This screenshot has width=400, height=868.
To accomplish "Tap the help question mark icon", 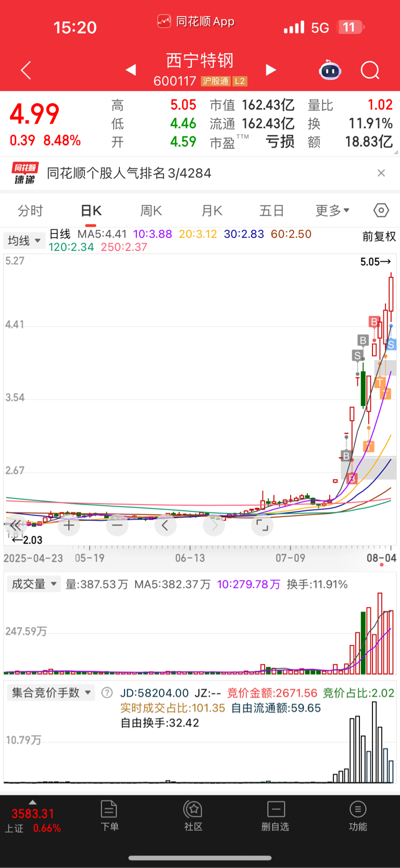I will click(x=107, y=693).
